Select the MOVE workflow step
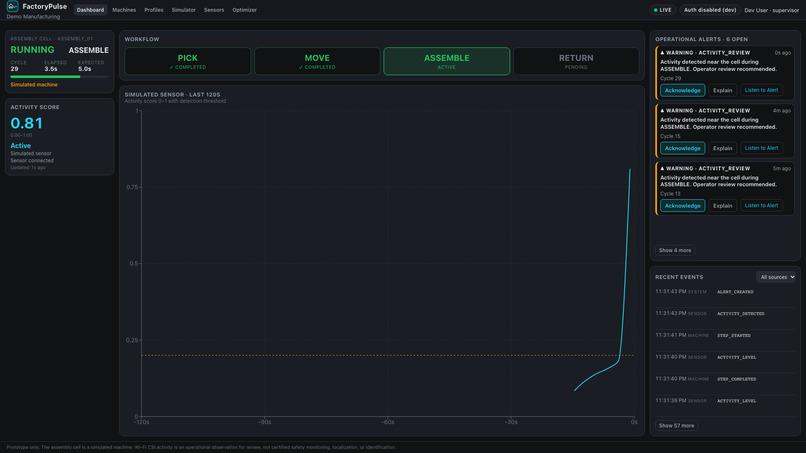 tap(317, 61)
